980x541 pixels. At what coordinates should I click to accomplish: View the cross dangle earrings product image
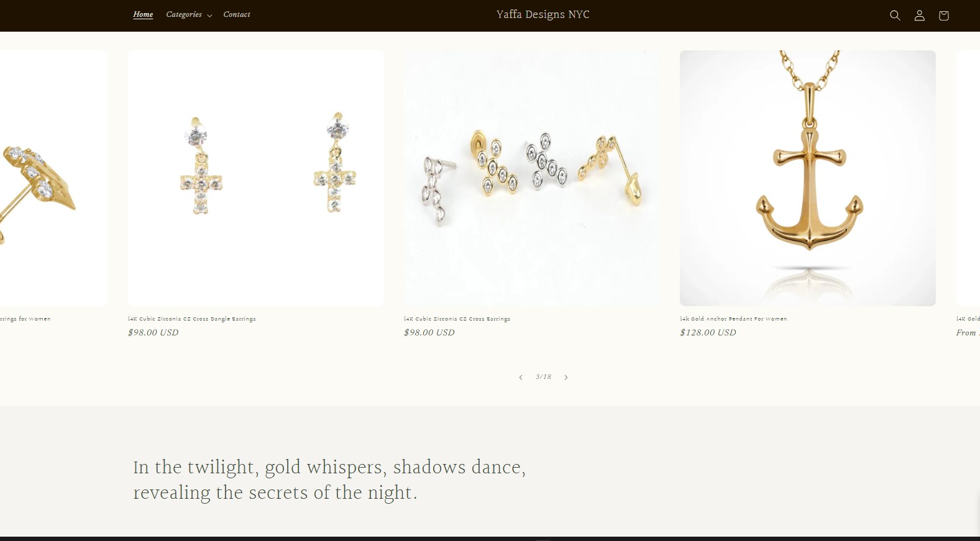256,178
